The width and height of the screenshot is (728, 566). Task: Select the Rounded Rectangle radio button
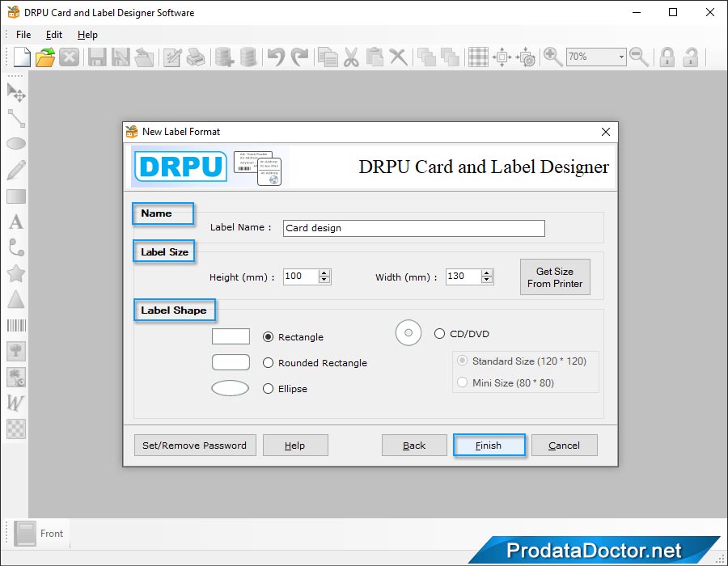pos(268,363)
